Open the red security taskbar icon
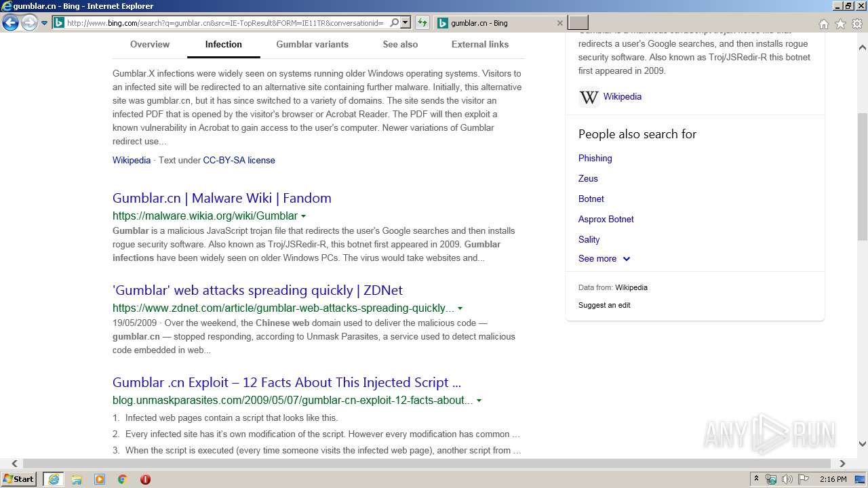The width and height of the screenshot is (868, 488). click(x=145, y=479)
